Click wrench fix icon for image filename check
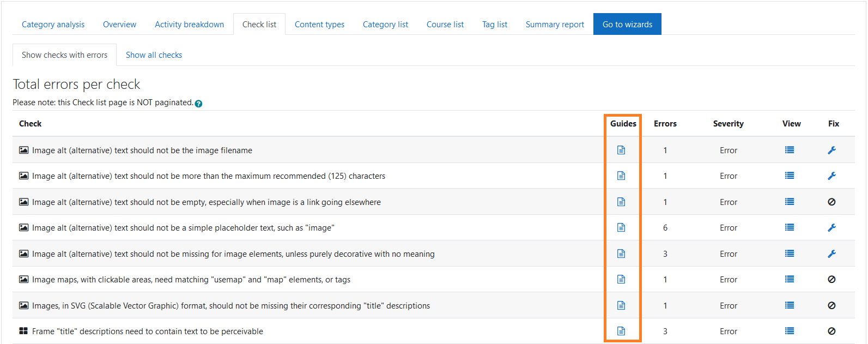This screenshot has height=344, width=868. point(831,150)
